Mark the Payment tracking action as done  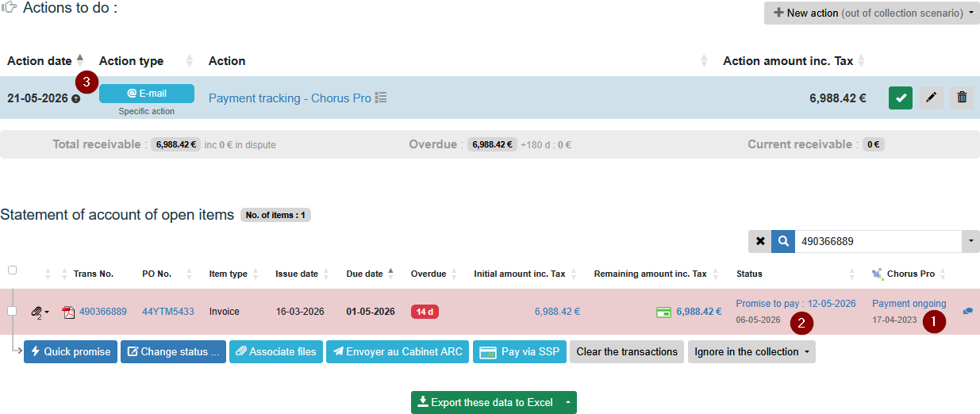(x=901, y=98)
